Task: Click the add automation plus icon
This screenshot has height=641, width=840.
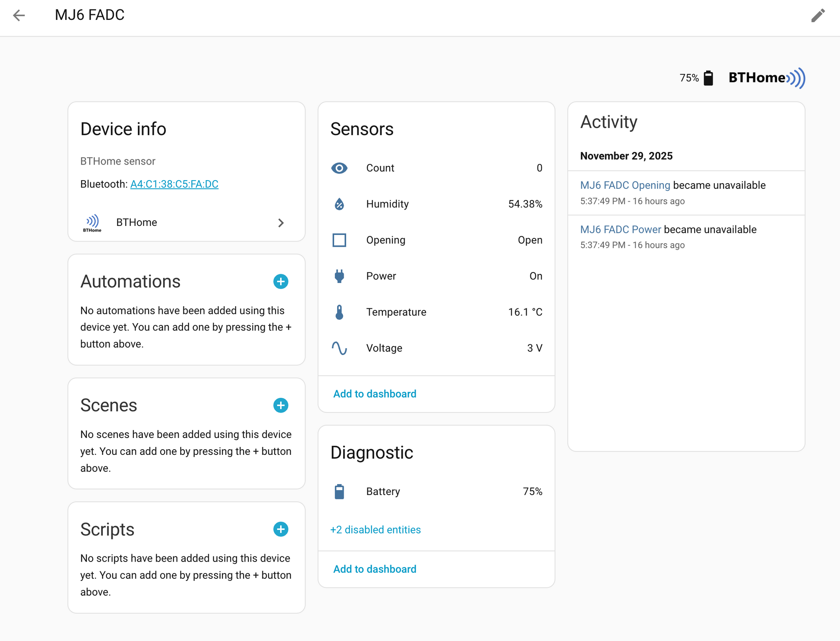Action: pyautogui.click(x=281, y=282)
